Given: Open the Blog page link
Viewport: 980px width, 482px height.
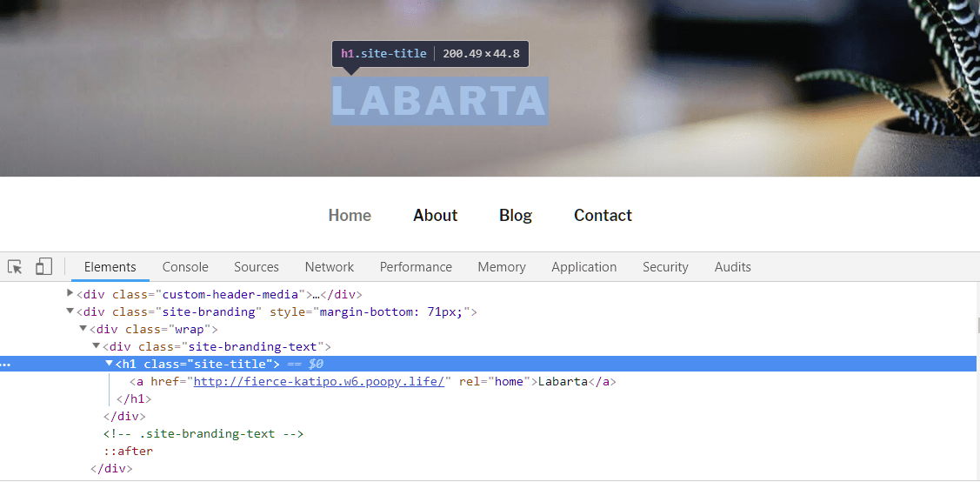Looking at the screenshot, I should click(x=516, y=216).
